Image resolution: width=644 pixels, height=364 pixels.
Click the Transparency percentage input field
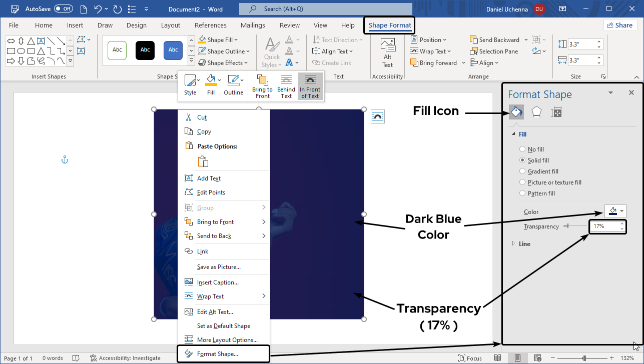[604, 226]
